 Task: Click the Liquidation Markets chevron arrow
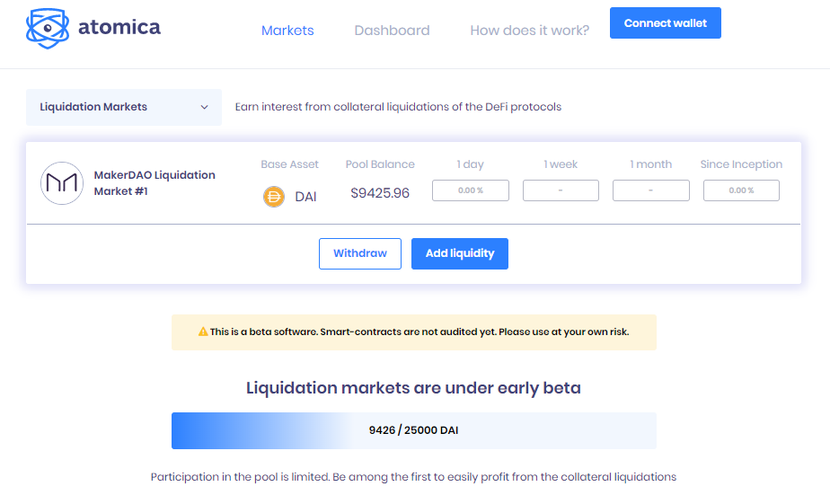205,108
